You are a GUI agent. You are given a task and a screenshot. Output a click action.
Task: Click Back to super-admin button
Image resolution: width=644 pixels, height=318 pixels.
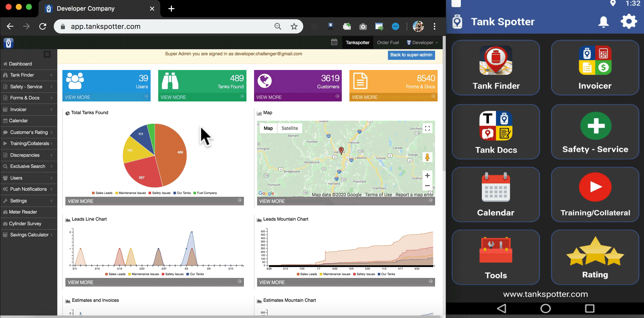(411, 55)
